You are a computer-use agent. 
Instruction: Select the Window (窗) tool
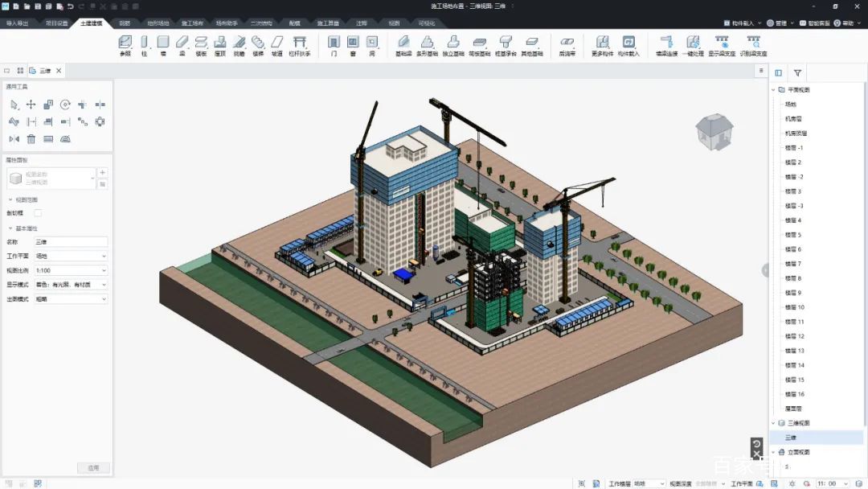click(x=353, y=46)
